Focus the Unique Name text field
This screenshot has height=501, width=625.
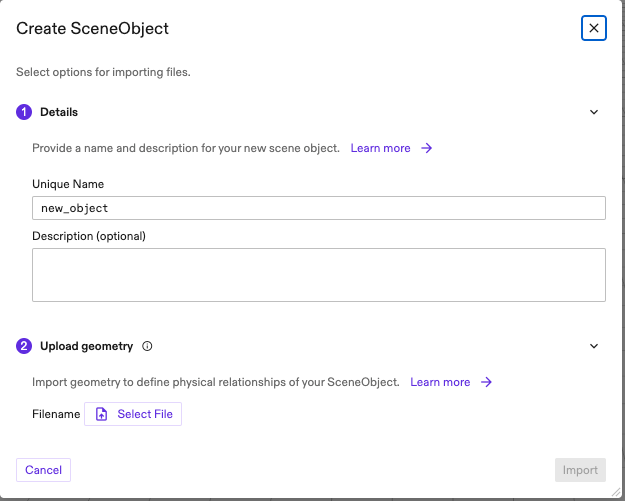(x=318, y=208)
